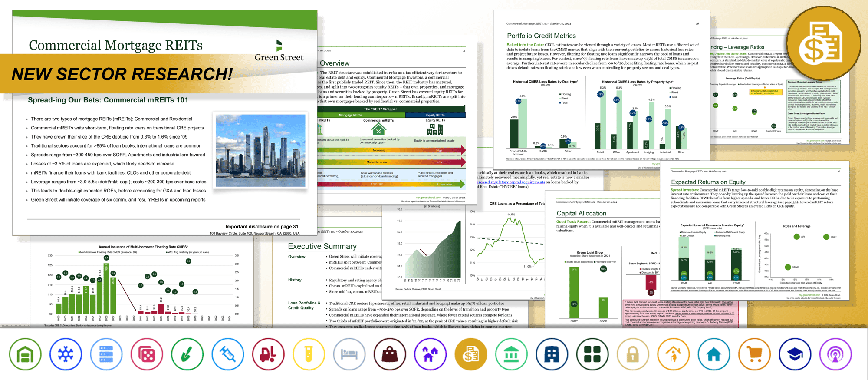Select the green shovel sector icon
This screenshot has width=868, height=380.
coord(187,354)
